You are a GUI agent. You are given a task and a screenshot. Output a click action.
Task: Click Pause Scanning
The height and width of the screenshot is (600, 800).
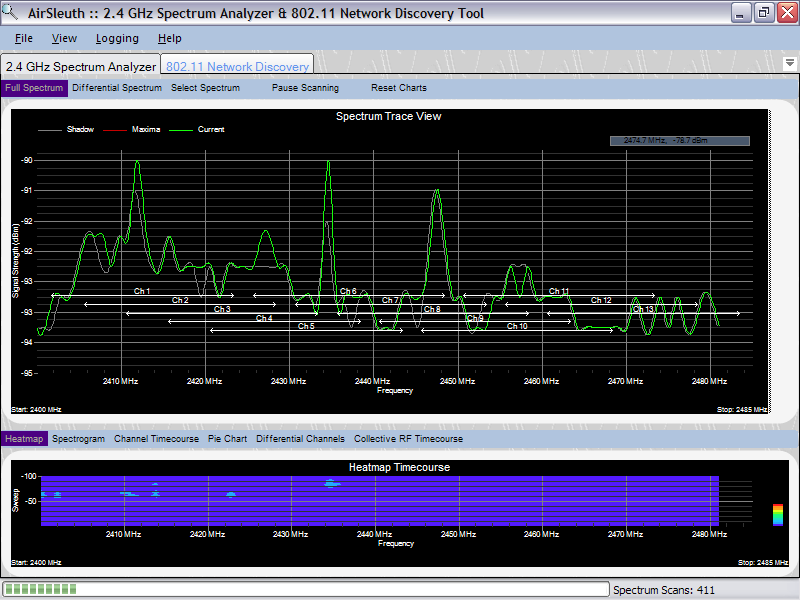305,88
